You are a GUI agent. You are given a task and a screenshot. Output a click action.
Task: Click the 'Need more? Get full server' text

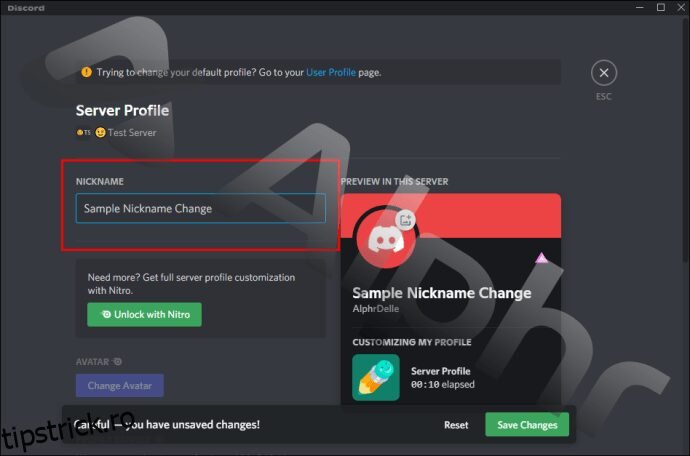[x=191, y=283]
